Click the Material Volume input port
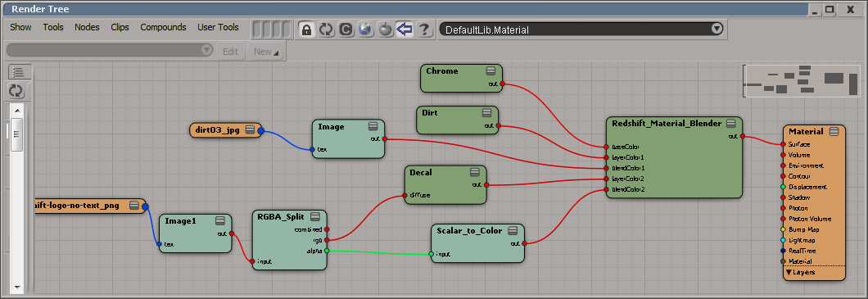This screenshot has width=868, height=299. 784,155
